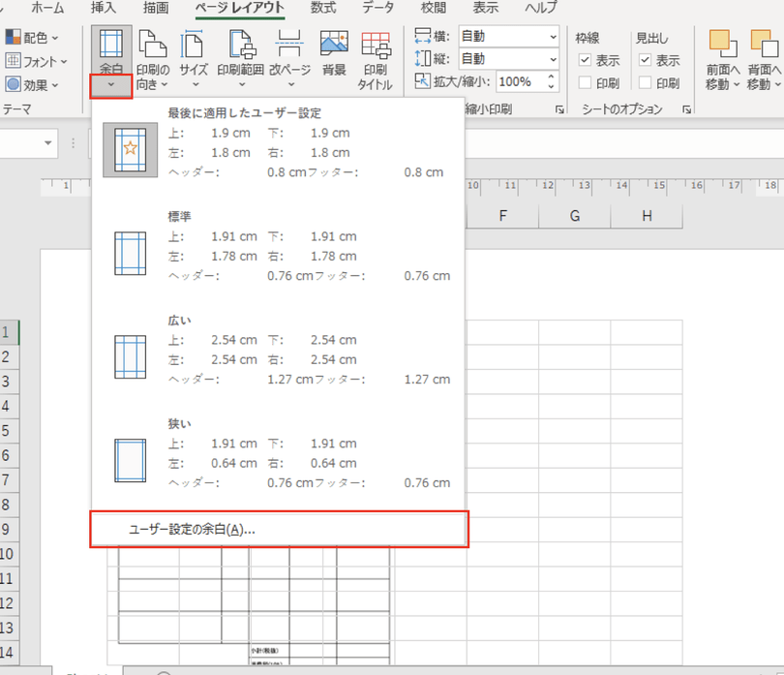Increase 拡大/縮小 scale with up arrow
The image size is (784, 675).
coord(553,77)
